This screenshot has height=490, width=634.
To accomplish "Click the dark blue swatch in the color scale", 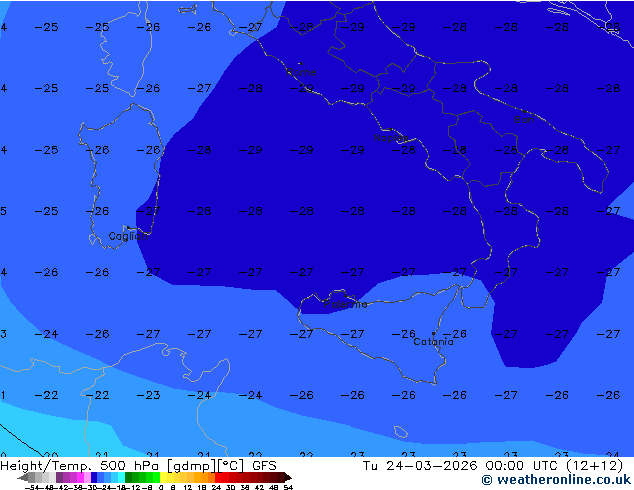I will (94, 477).
